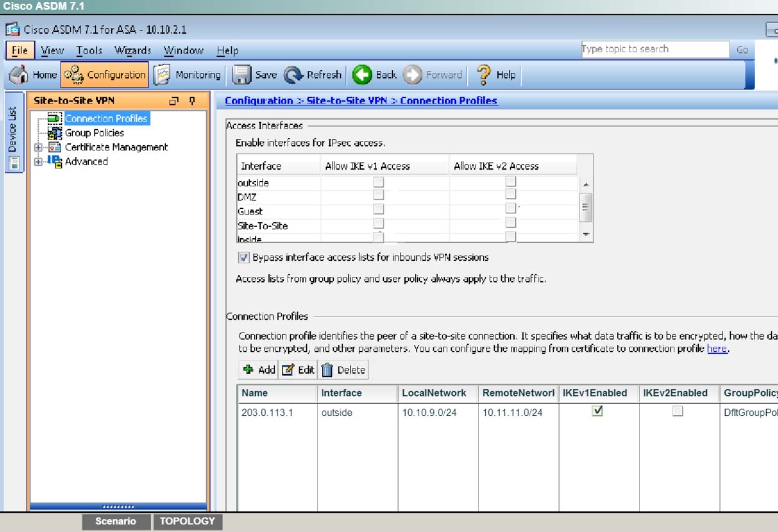Toggle IKE v1 access for Guest interface

tap(379, 210)
